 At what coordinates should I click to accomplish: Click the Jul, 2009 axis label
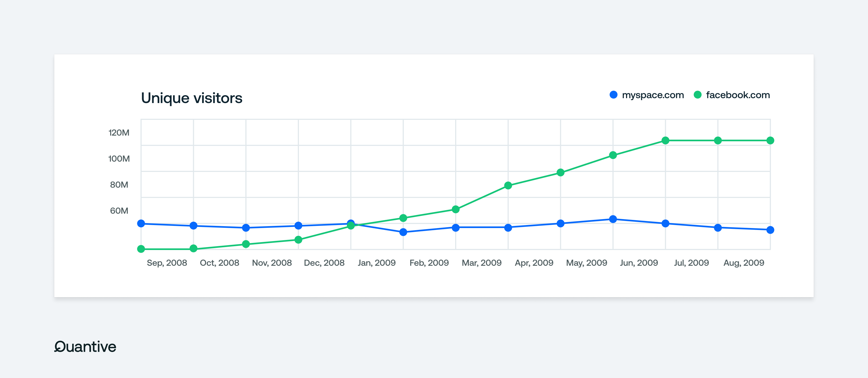(x=691, y=263)
